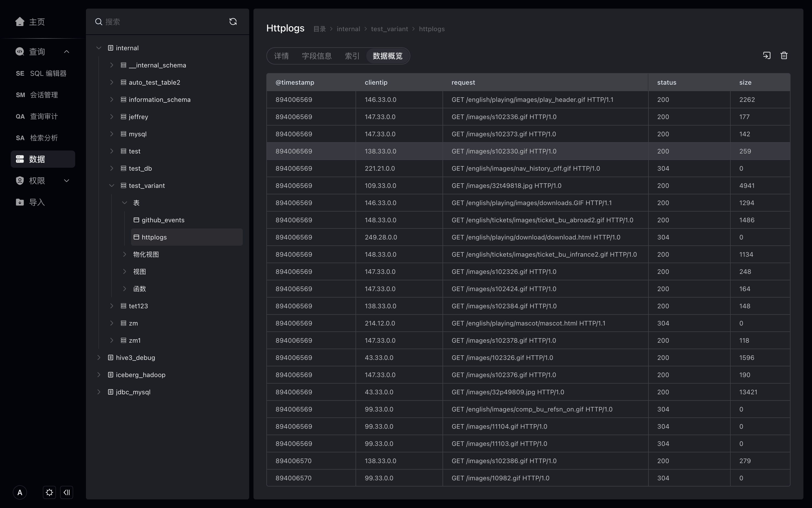Open 会话管理 menu item
The width and height of the screenshot is (812, 508).
[x=43, y=95]
